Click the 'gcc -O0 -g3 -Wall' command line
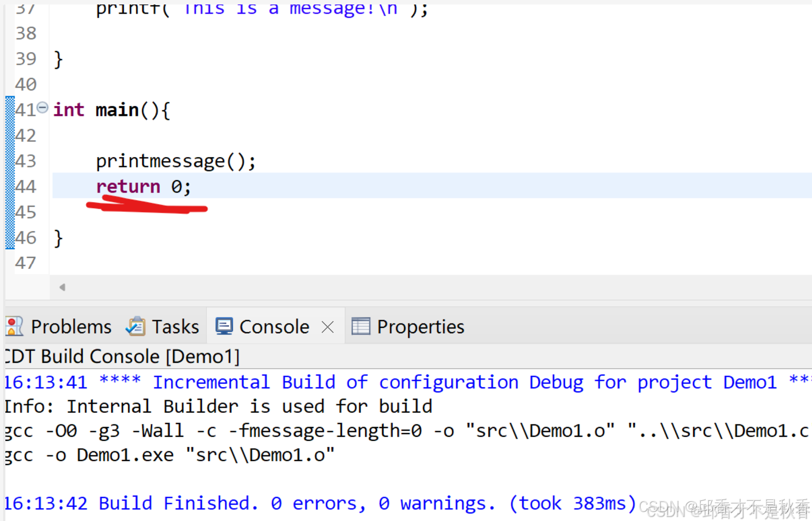 point(406,431)
